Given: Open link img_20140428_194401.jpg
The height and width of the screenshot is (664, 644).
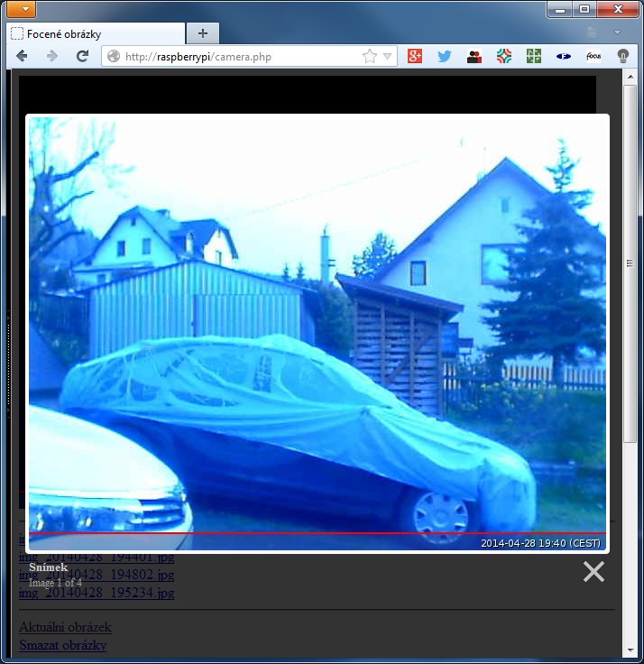Looking at the screenshot, I should pos(97,557).
